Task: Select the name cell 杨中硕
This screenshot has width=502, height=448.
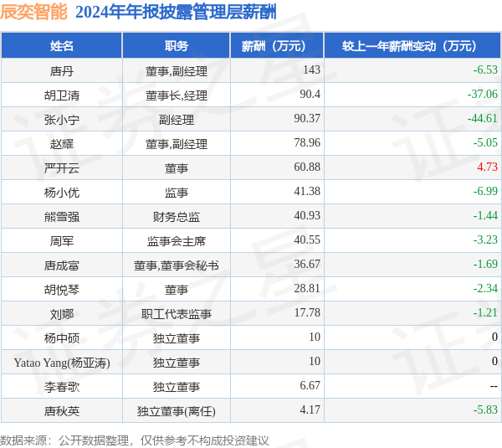Action: coord(62,338)
